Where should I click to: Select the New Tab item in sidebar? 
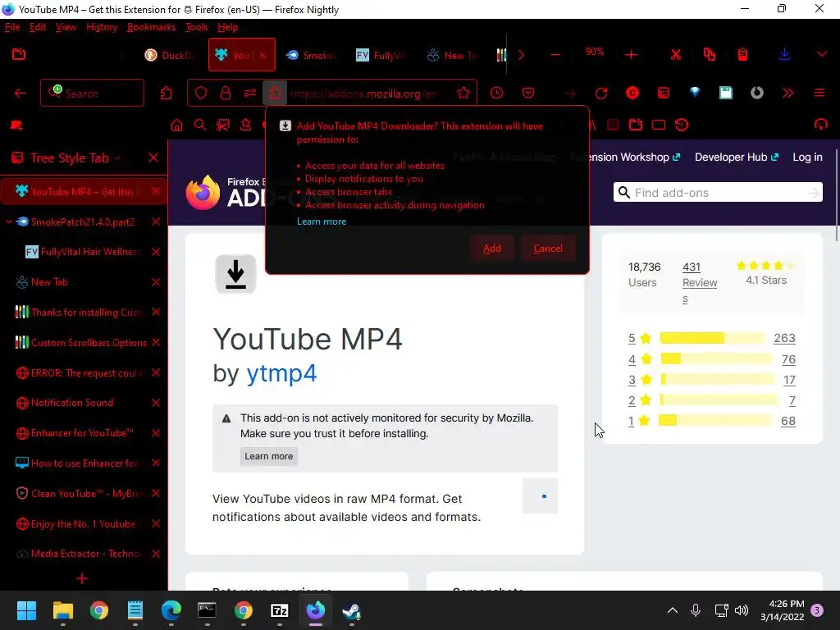84,282
